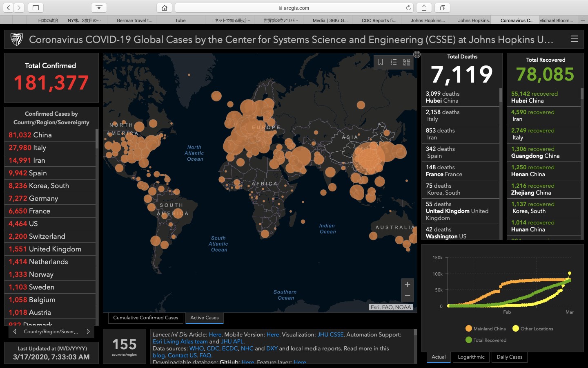Select Norway in confirmed cases list
This screenshot has width=588, height=368.
coord(50,274)
